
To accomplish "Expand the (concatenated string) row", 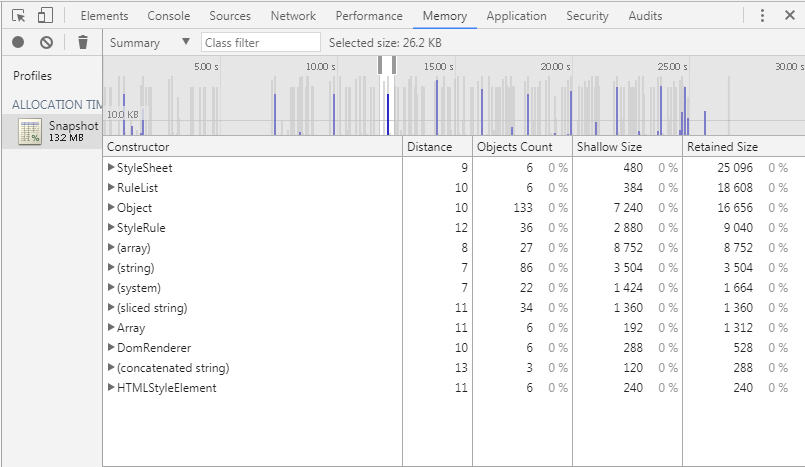I will click(x=110, y=367).
